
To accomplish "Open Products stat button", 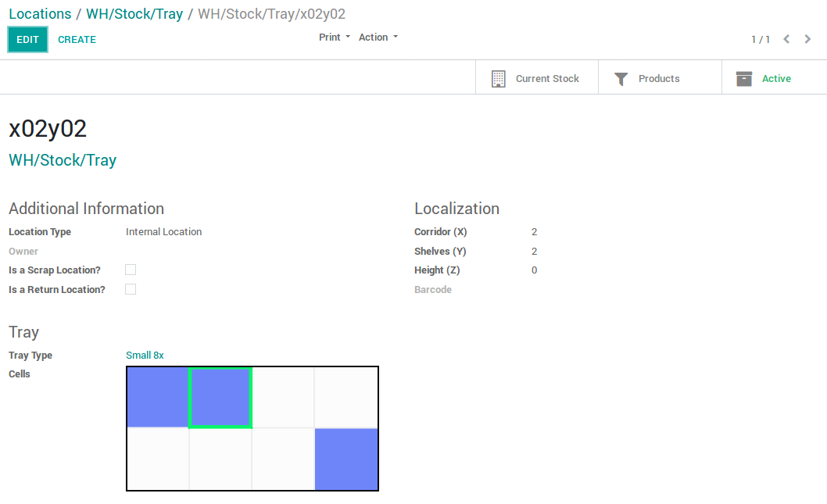I will 660,79.
